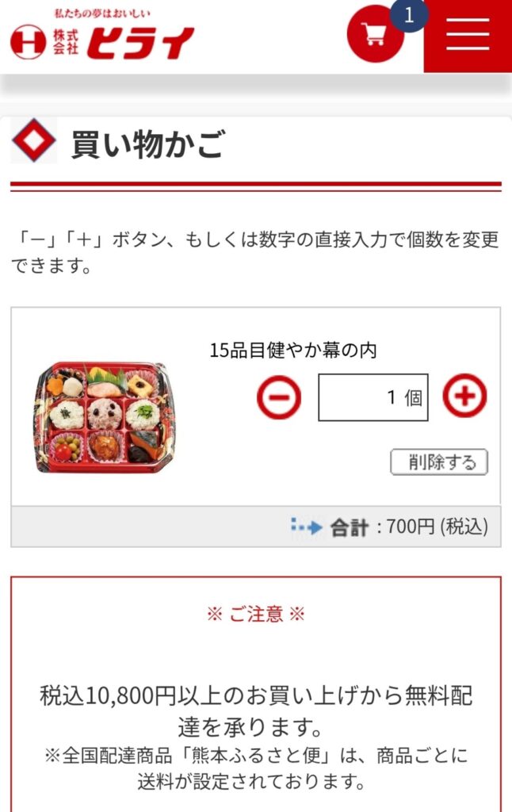The height and width of the screenshot is (812, 512).
Task: Click the ※ご注意※ notice heading
Action: [x=256, y=615]
